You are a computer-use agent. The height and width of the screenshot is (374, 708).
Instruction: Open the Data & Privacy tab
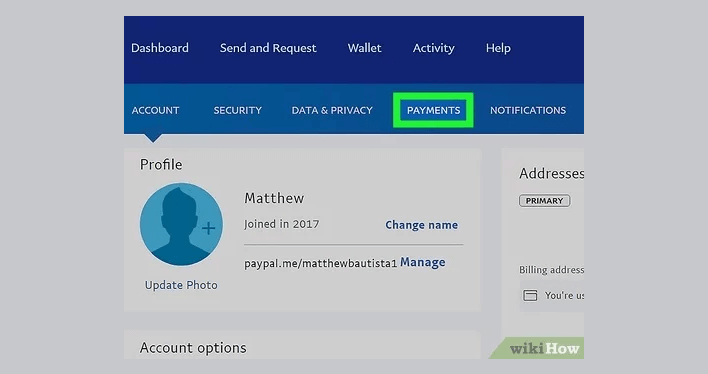pyautogui.click(x=332, y=110)
